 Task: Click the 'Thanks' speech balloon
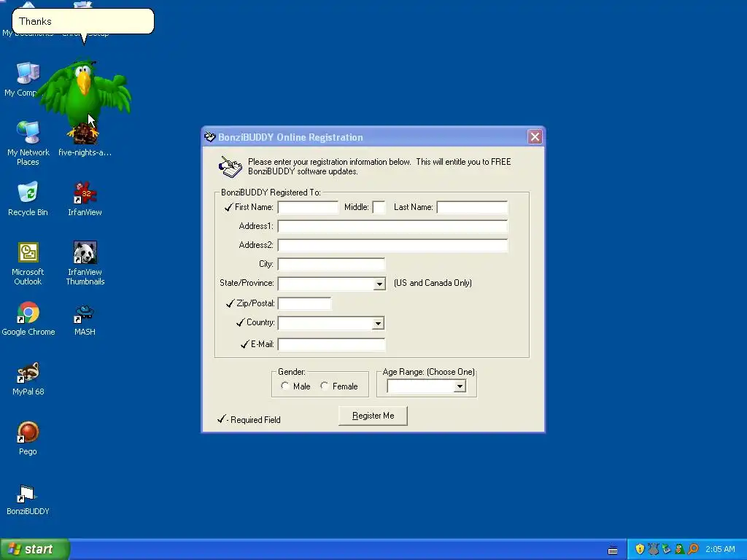tap(83, 21)
